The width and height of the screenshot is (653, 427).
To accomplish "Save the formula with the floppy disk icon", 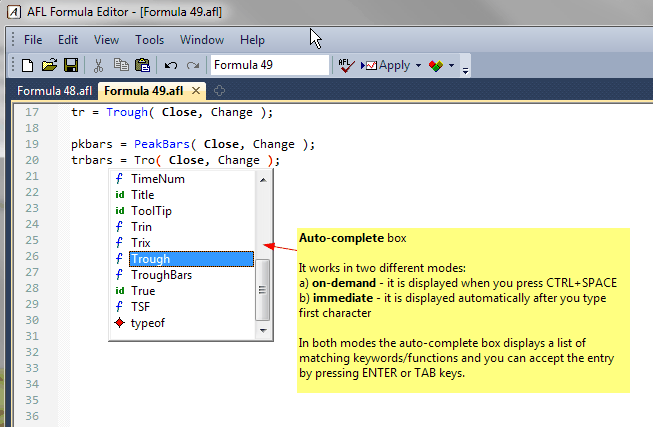I will pos(71,65).
